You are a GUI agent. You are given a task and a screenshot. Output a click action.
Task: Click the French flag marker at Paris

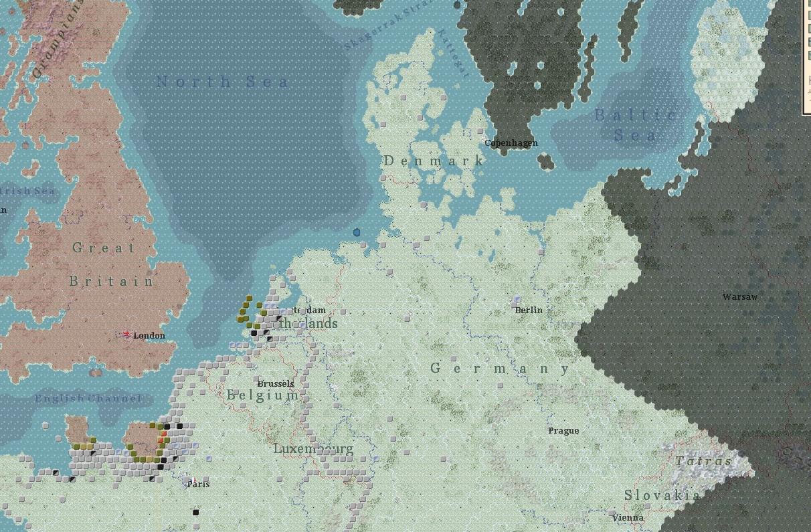click(193, 480)
